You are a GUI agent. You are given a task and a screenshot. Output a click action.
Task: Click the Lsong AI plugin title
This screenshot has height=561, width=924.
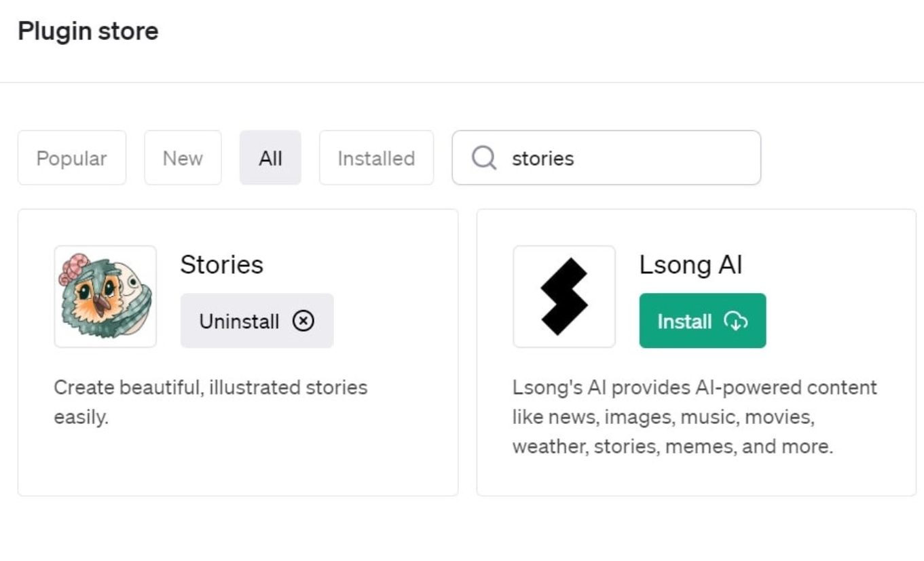click(690, 265)
